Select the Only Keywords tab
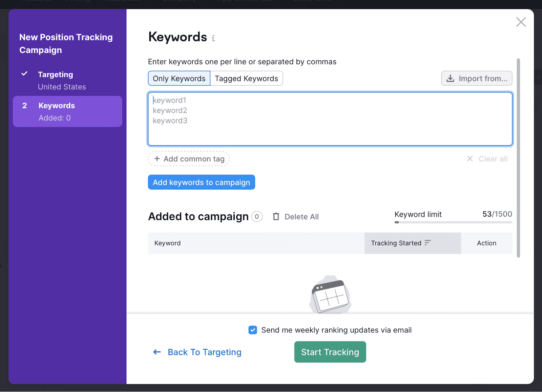This screenshot has height=392, width=542. tap(179, 78)
